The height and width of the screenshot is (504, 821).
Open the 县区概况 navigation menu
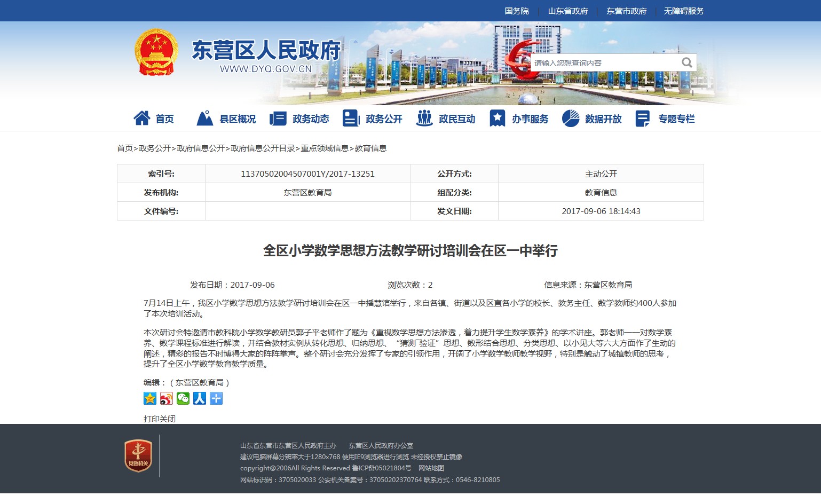[x=226, y=119]
